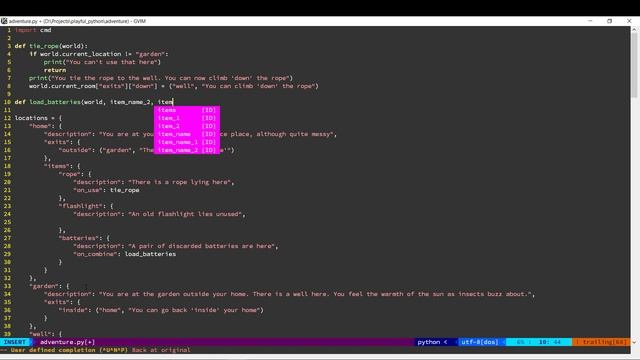The image size is (640, 360).
Task: Click "An old flashlight lies unused" string
Action: 185,214
